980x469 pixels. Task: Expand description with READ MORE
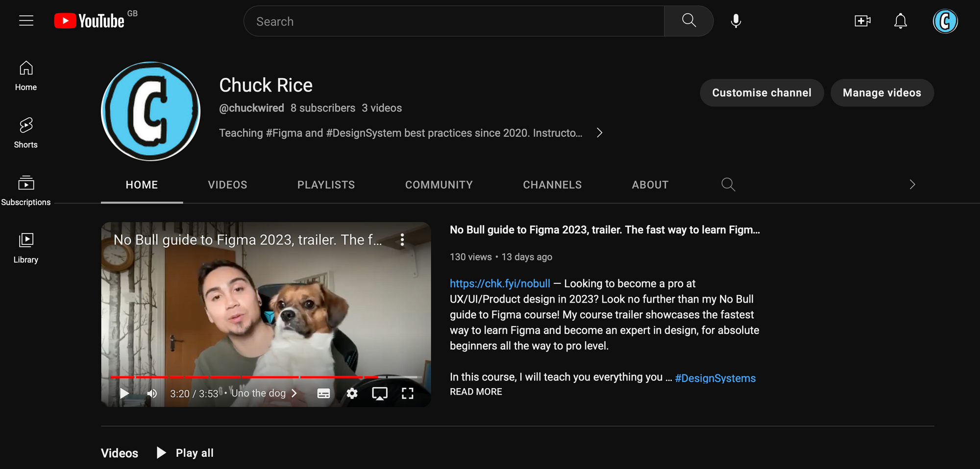coord(476,392)
